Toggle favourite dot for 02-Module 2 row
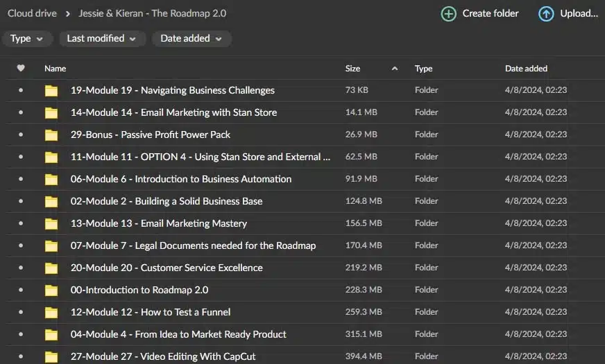This screenshot has height=364, width=605. (x=21, y=201)
